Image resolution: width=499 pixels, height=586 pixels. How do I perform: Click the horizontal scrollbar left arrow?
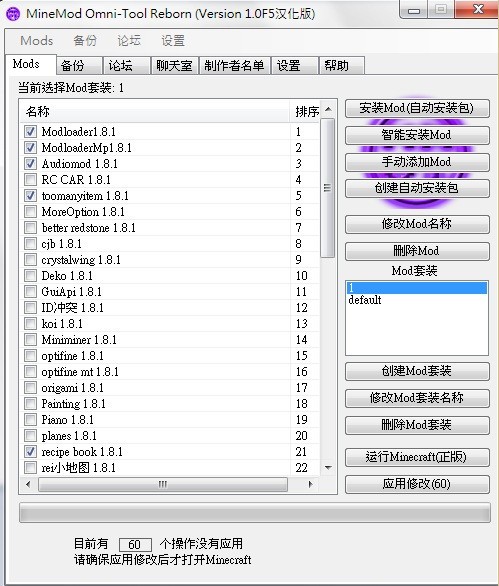click(x=28, y=484)
